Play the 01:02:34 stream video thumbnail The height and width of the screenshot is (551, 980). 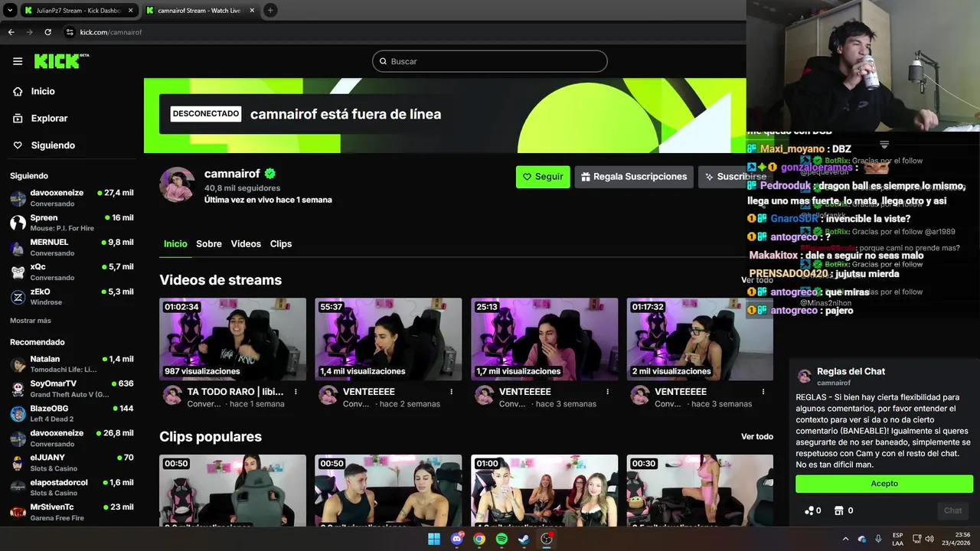(233, 339)
